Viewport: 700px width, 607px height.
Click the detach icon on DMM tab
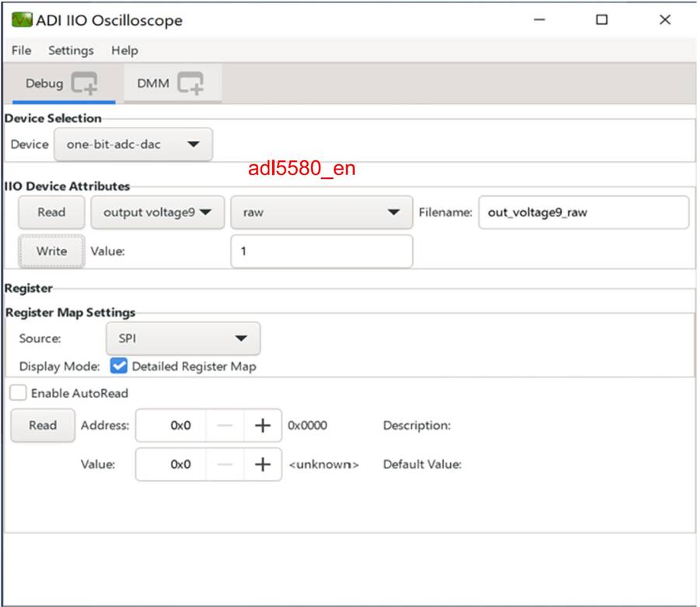coord(190,83)
